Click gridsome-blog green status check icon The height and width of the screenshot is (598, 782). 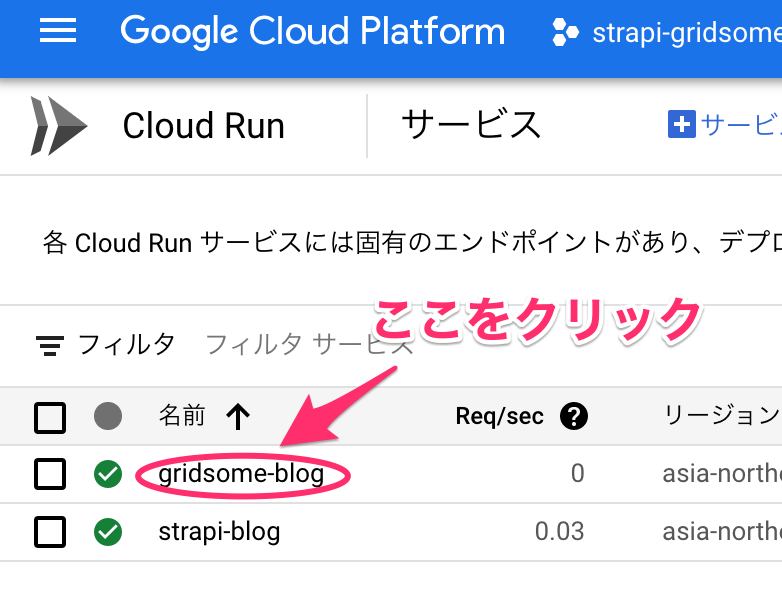pos(108,474)
